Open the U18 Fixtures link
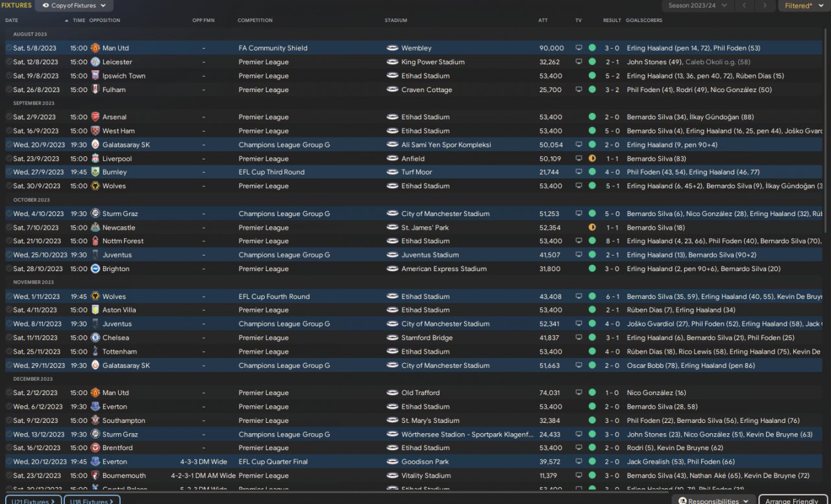831x504 pixels. [92, 500]
